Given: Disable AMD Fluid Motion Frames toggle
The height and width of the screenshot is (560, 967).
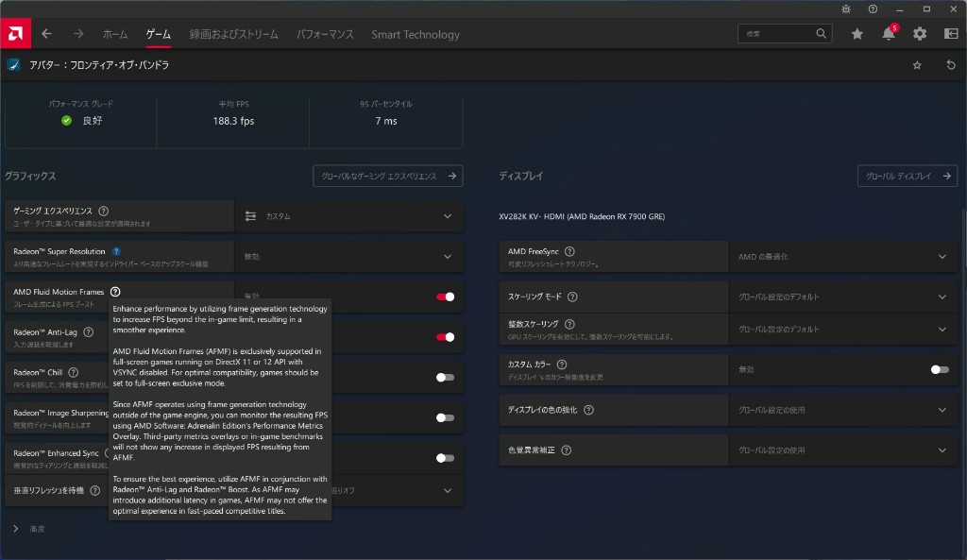Looking at the screenshot, I should (x=445, y=297).
